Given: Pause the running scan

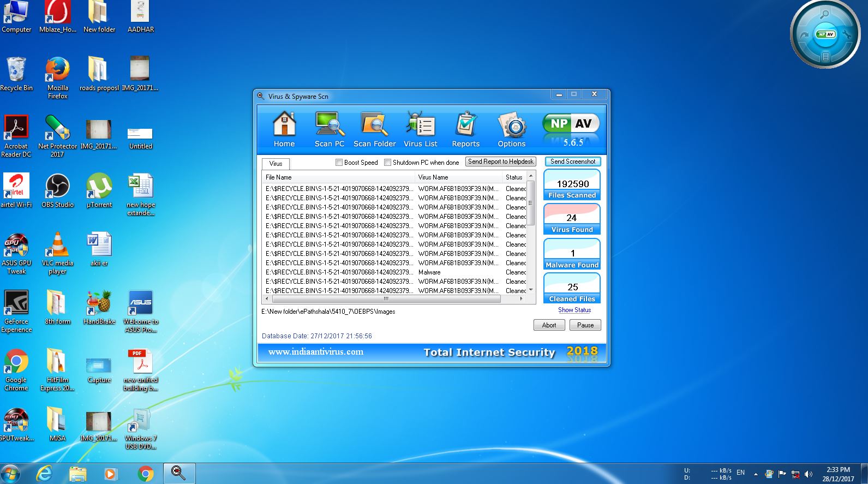Looking at the screenshot, I should tap(585, 325).
